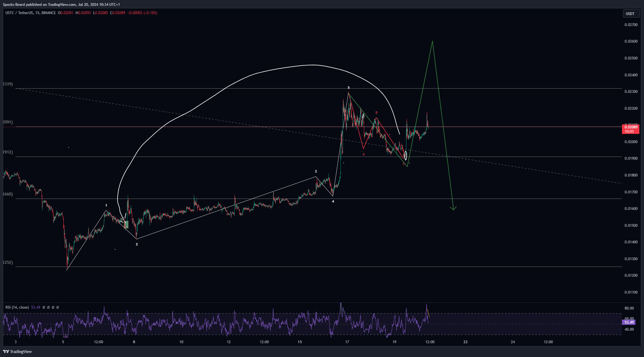Screen dimensions: 644x357
Task: Click the 0.01700 price axis label
Action: click(x=631, y=192)
